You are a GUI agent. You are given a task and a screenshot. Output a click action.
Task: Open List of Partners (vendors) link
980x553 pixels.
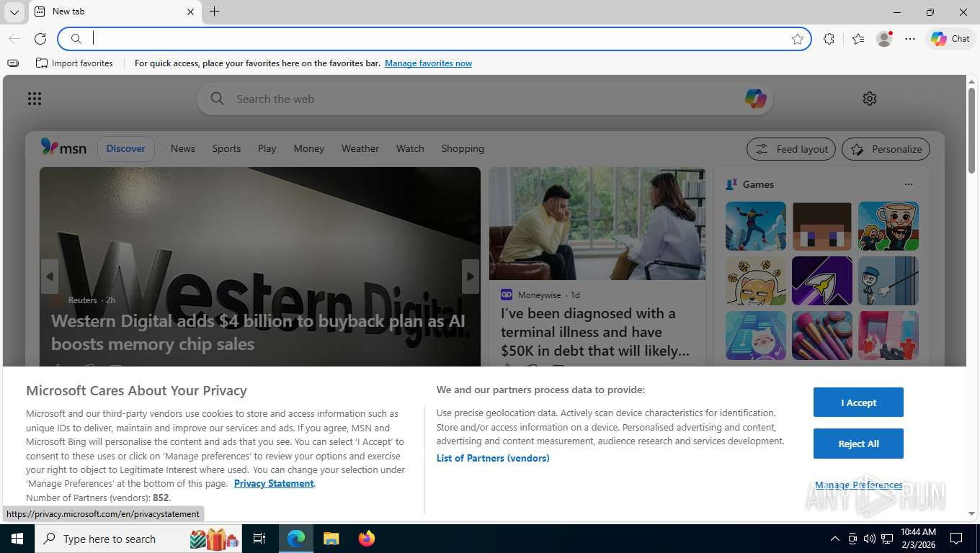pos(493,458)
